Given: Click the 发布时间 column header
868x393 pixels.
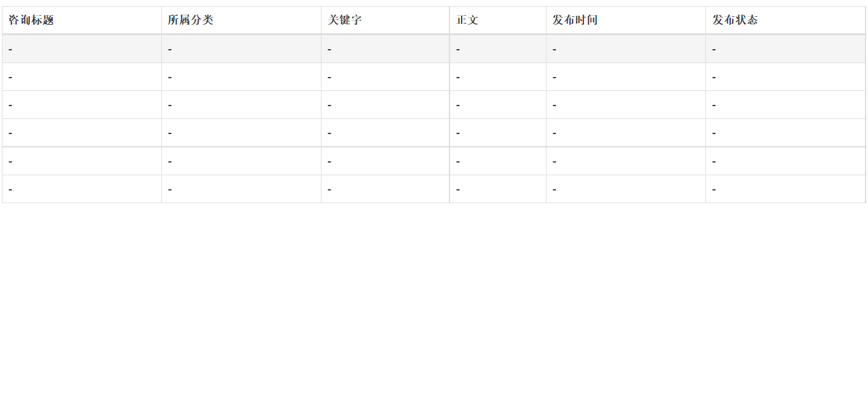Looking at the screenshot, I should tap(626, 20).
